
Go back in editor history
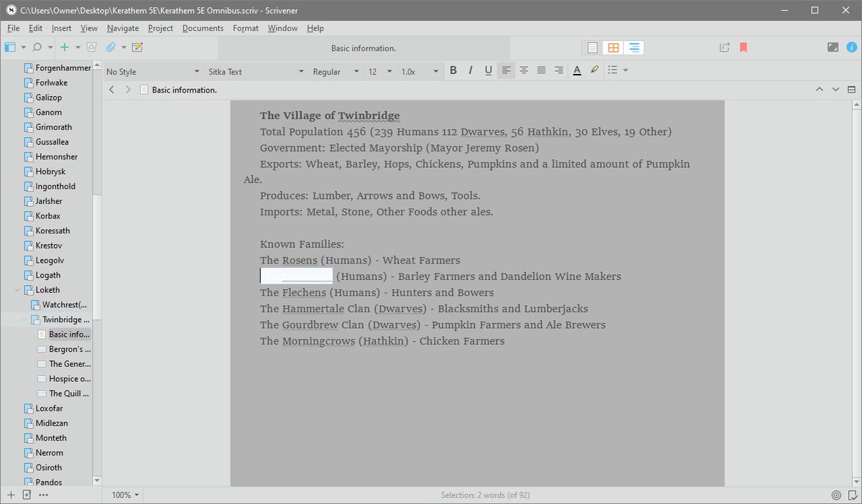[x=111, y=90]
